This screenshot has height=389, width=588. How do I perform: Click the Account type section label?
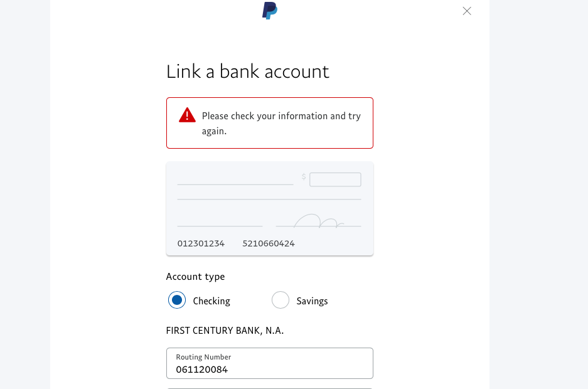195,277
